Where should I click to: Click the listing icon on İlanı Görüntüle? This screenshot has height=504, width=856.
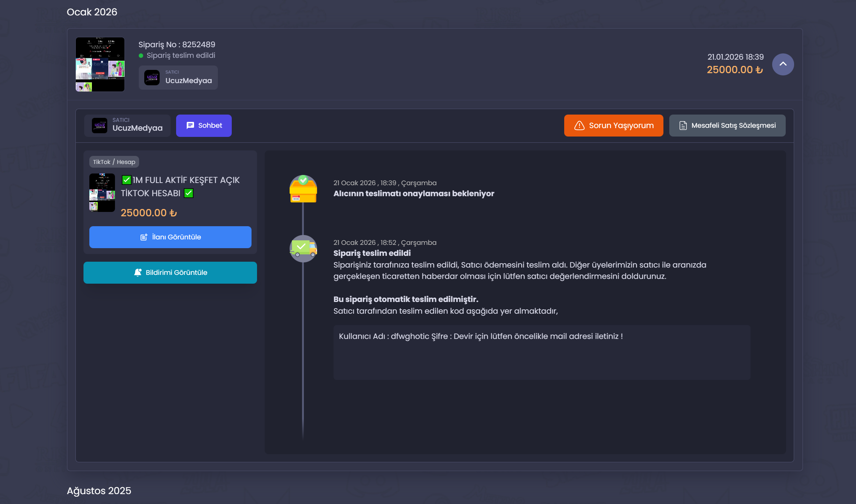click(x=144, y=237)
